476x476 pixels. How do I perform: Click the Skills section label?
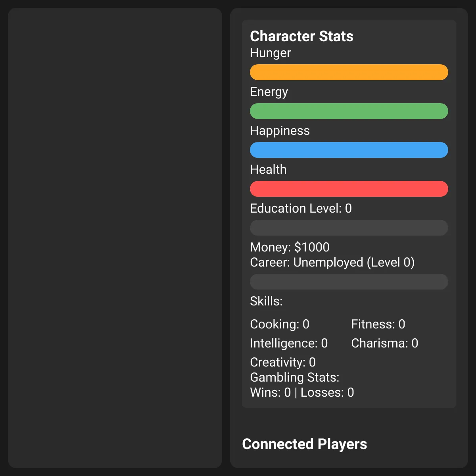266,301
